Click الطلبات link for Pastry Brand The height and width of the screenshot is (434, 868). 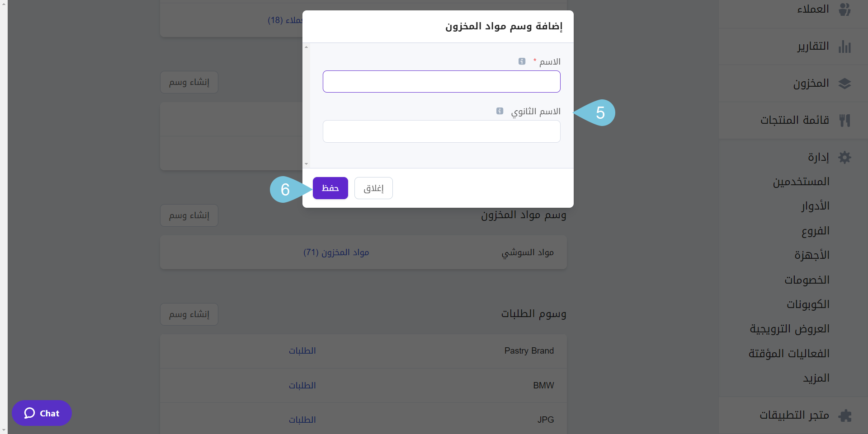pyautogui.click(x=302, y=351)
